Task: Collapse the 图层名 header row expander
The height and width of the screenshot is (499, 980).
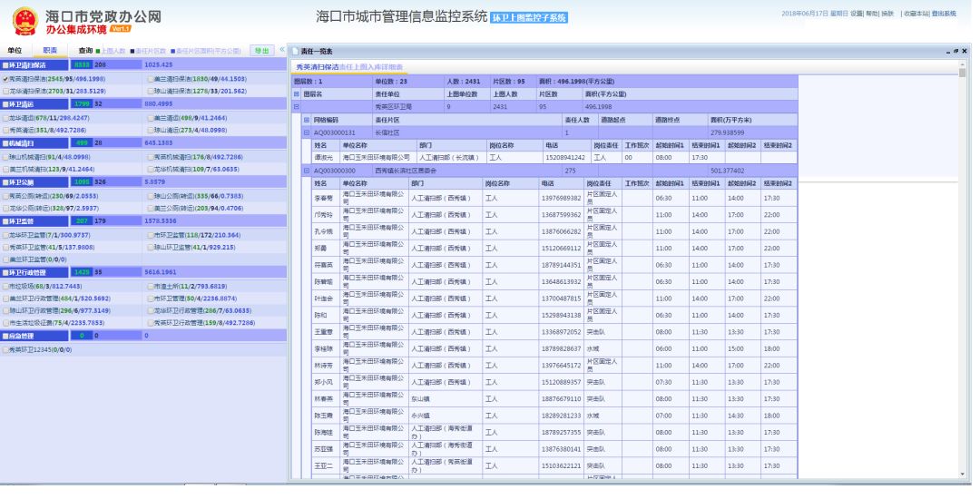Action: pos(296,94)
